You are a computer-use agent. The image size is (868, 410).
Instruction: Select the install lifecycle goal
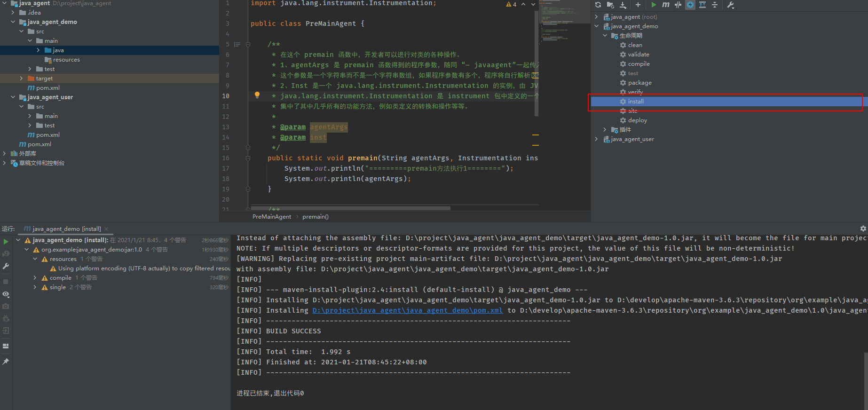coord(726,102)
